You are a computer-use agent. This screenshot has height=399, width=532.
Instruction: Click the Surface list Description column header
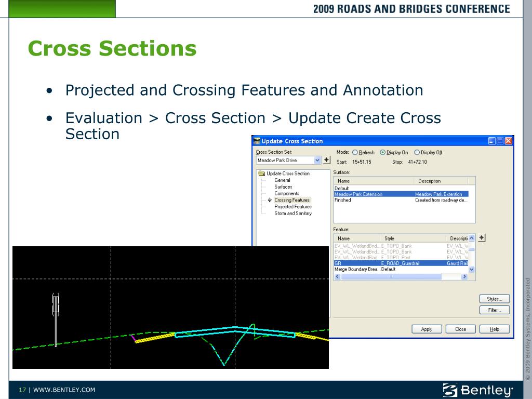(441, 181)
